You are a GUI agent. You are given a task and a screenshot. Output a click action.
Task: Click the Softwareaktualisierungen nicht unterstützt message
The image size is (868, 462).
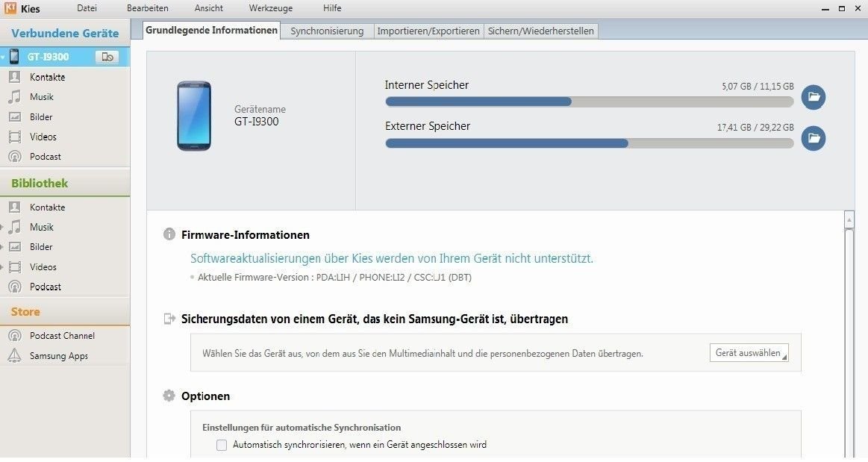391,258
